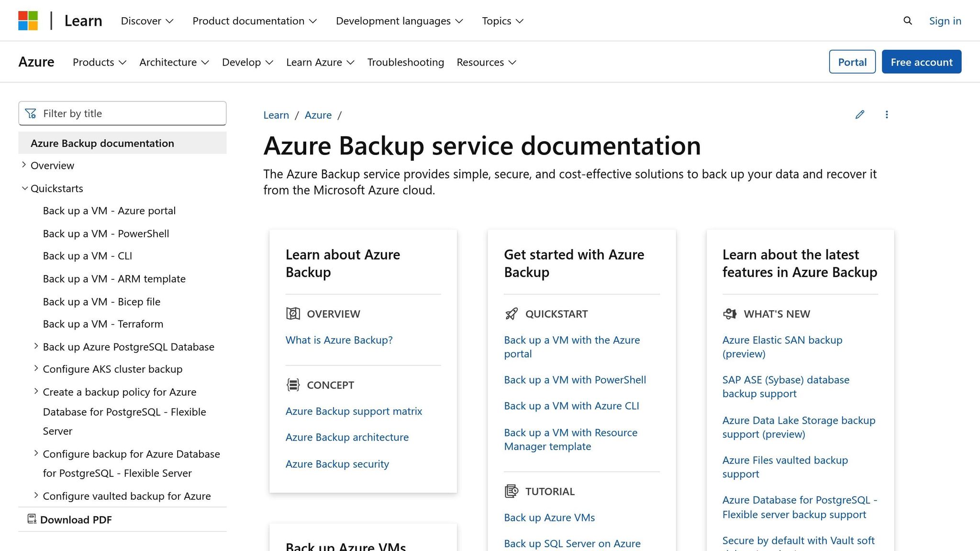Click the Download PDF icon
This screenshot has width=980, height=551.
[32, 519]
